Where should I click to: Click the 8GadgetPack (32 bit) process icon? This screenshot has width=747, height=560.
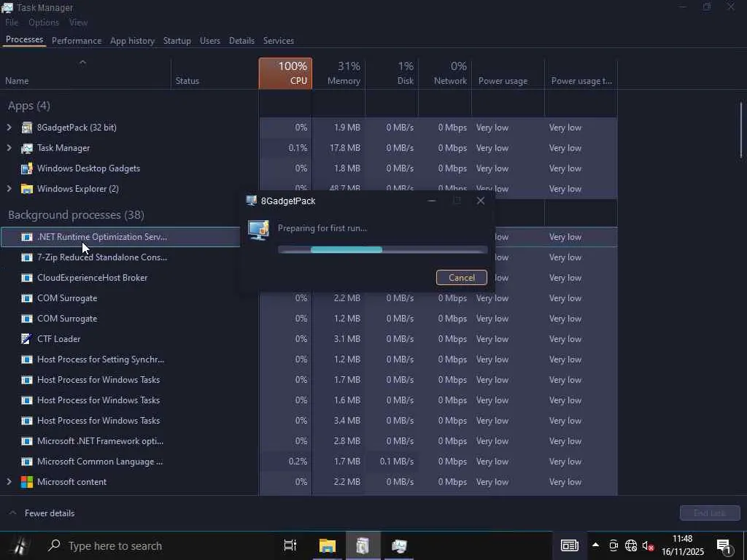(x=27, y=128)
